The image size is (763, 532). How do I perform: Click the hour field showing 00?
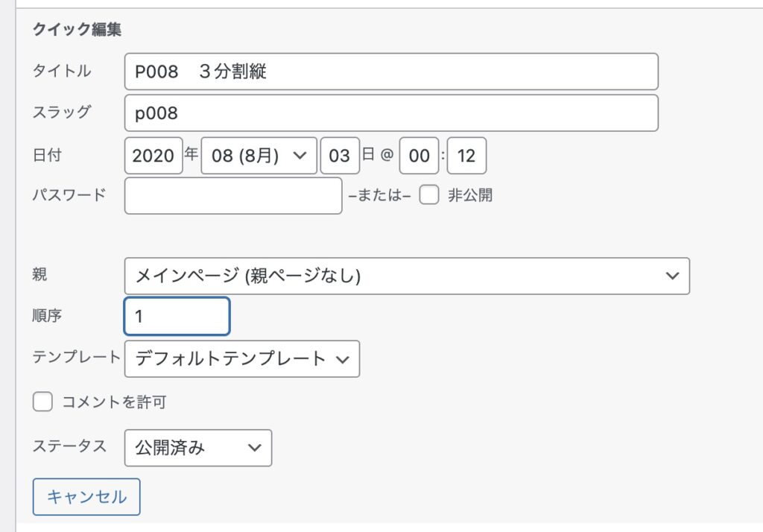pyautogui.click(x=420, y=156)
